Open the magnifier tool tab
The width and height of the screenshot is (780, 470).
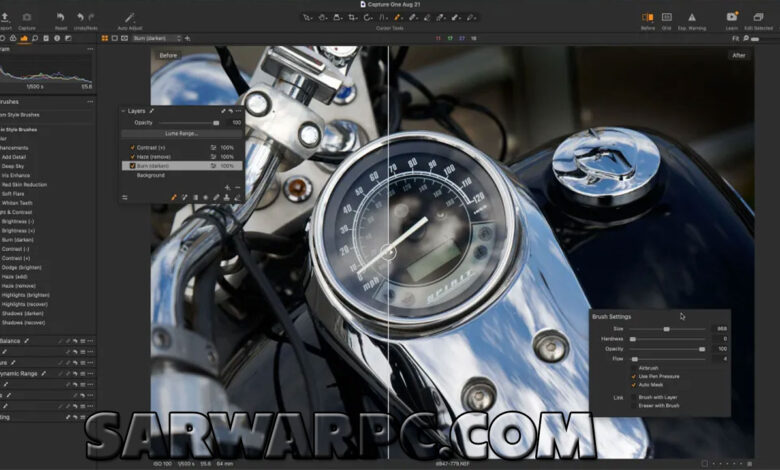click(x=35, y=38)
